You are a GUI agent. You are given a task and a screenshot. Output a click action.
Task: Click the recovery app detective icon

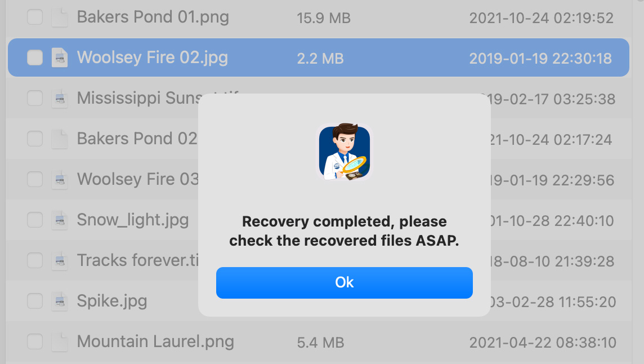345,152
